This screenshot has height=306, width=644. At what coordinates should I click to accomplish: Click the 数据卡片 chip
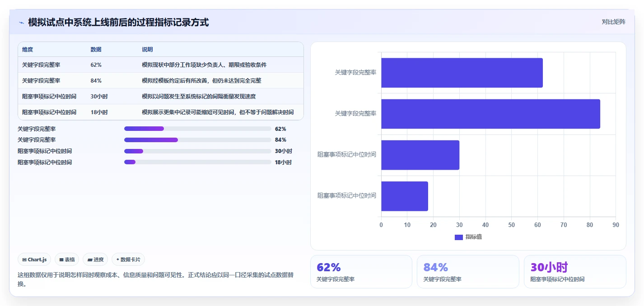[x=128, y=260]
